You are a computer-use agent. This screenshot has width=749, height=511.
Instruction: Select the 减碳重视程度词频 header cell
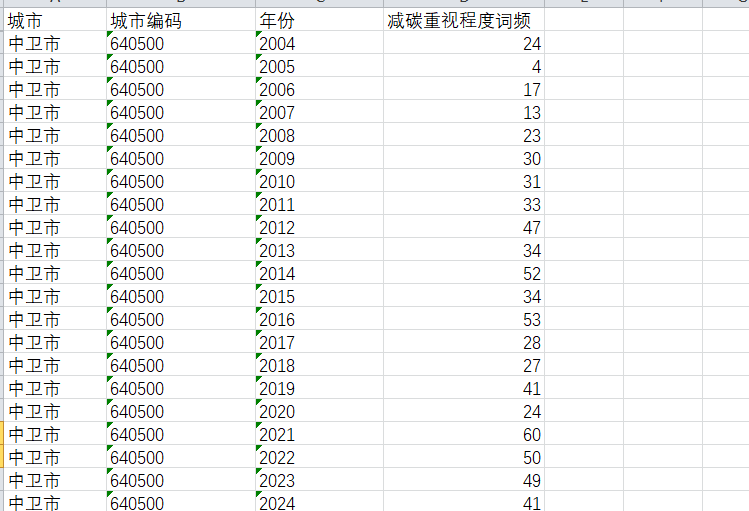click(464, 21)
